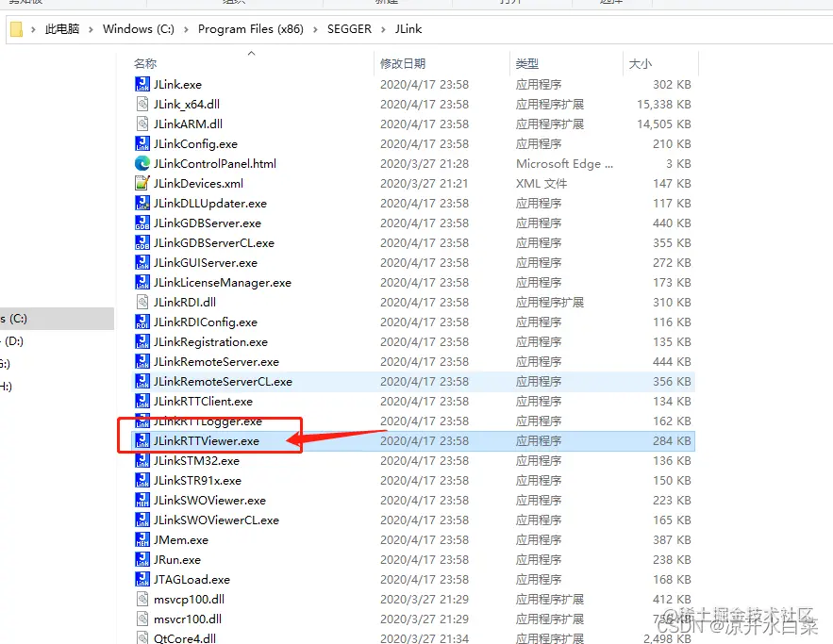Click the JMem.exe icon
The width and height of the screenshot is (833, 644).
coord(142,540)
